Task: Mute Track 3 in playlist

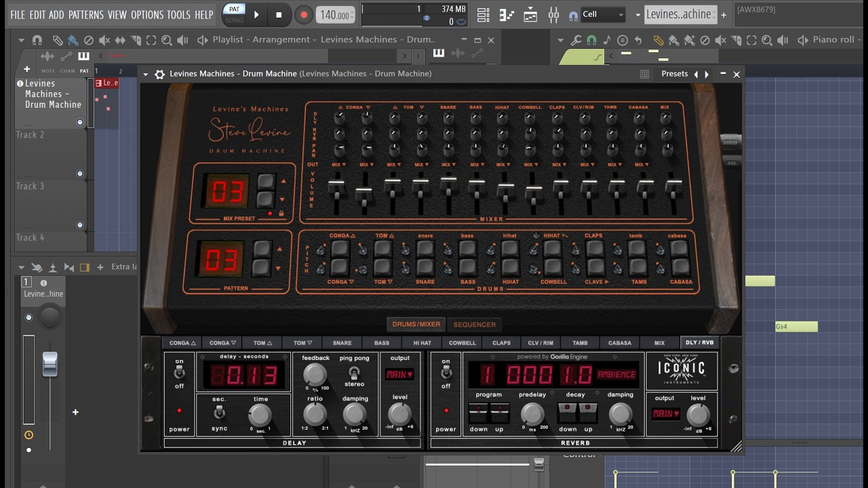Action: coord(80,225)
